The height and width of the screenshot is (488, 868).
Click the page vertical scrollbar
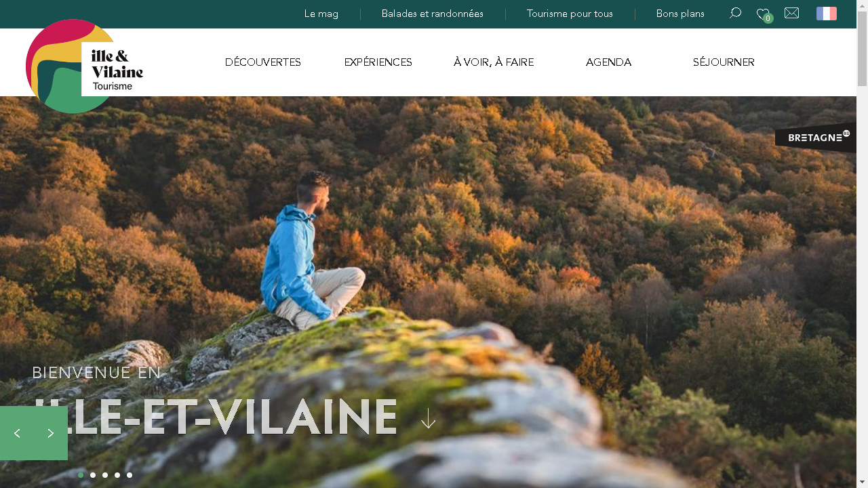click(x=863, y=244)
